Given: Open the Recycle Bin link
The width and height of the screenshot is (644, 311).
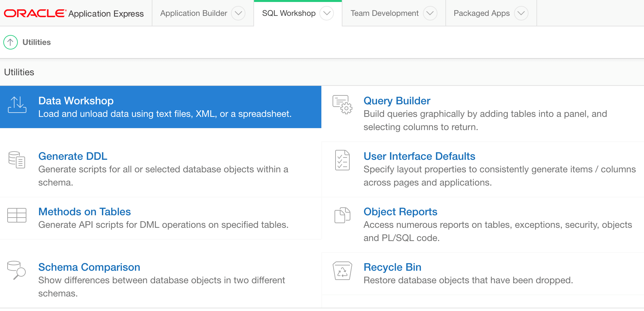Looking at the screenshot, I should tap(393, 267).
